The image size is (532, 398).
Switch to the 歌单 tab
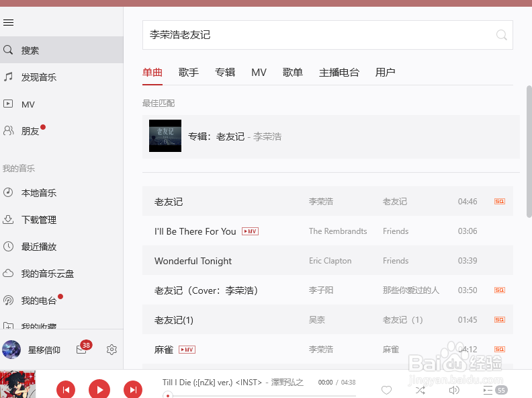[292, 73]
